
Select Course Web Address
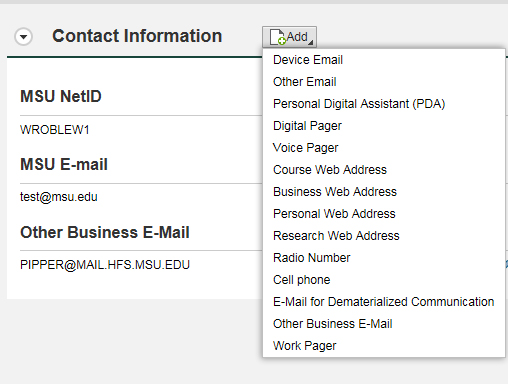[x=330, y=170]
